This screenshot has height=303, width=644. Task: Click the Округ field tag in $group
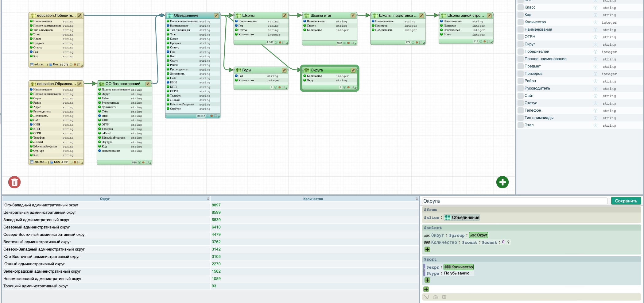click(479, 235)
